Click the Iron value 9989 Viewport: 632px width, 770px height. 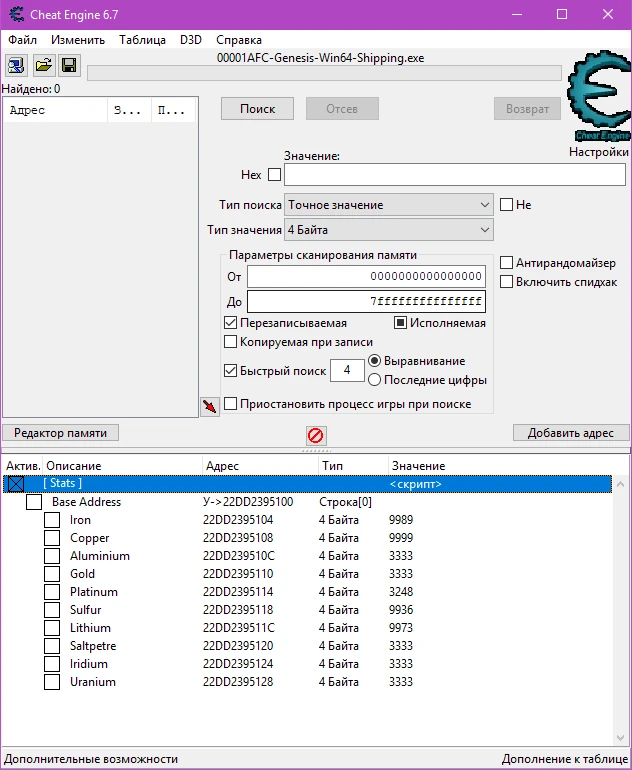click(x=401, y=520)
